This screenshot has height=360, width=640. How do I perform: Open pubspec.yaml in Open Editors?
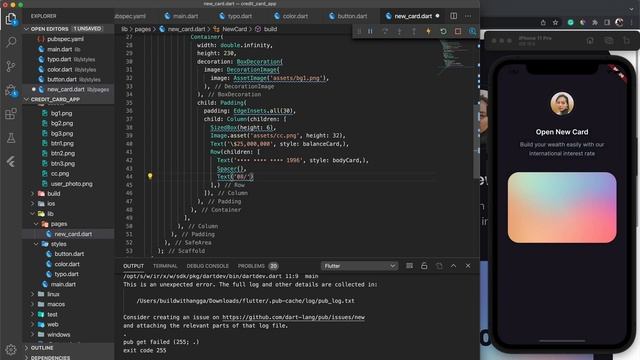coord(65,39)
